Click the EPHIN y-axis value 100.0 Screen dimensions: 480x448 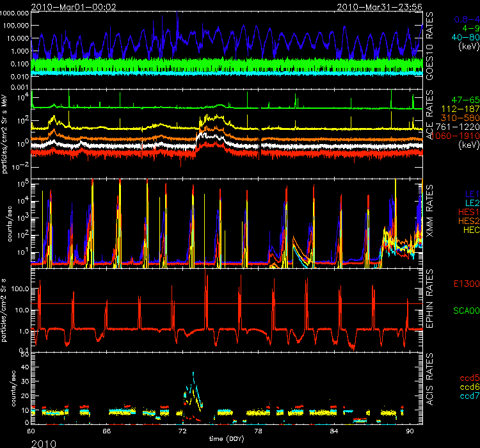click(x=20, y=289)
